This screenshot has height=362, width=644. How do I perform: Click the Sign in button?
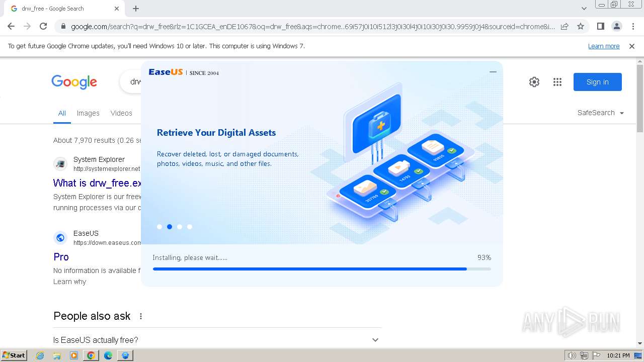click(x=598, y=82)
